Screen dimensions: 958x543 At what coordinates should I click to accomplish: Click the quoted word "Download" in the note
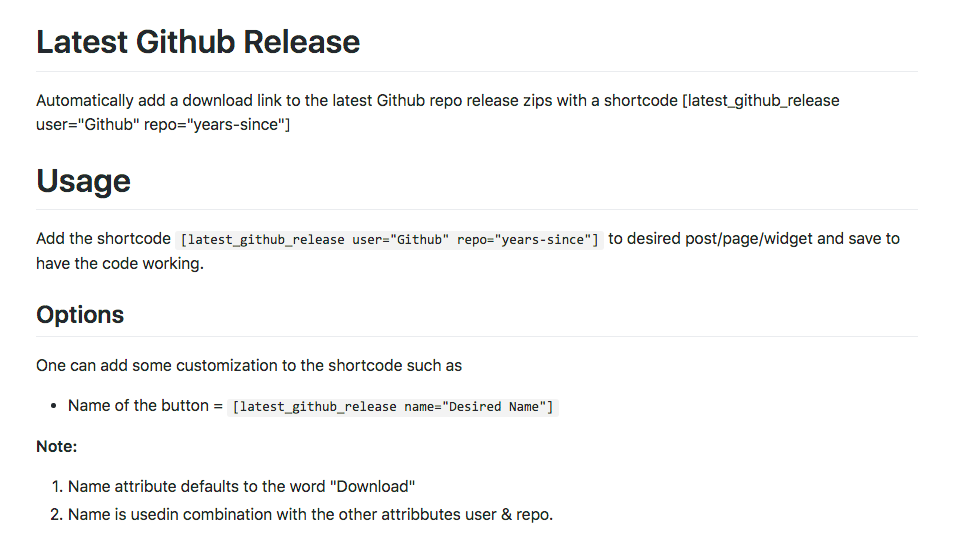point(375,487)
